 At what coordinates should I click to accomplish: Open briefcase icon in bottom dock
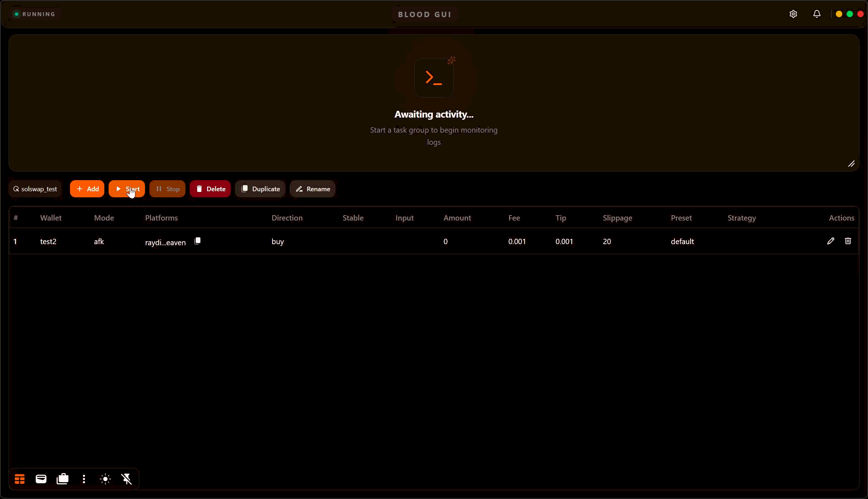[x=63, y=479]
